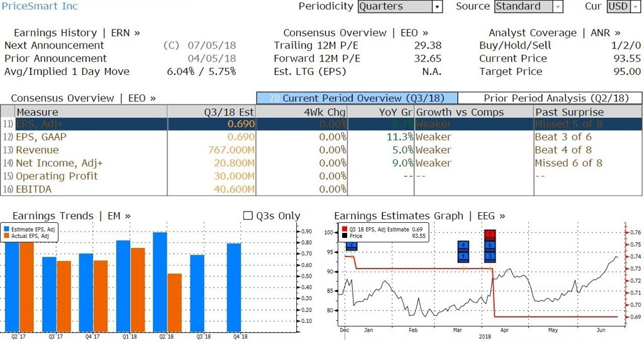Image resolution: width=644 pixels, height=343 pixels.
Task: Click the Q3/18 Est column header
Action: click(x=211, y=112)
